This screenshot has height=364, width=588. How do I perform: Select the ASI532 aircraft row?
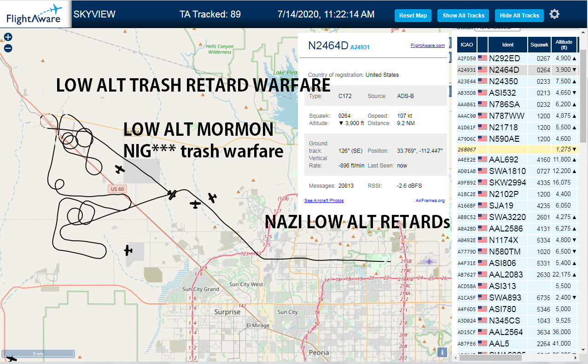pyautogui.click(x=517, y=93)
